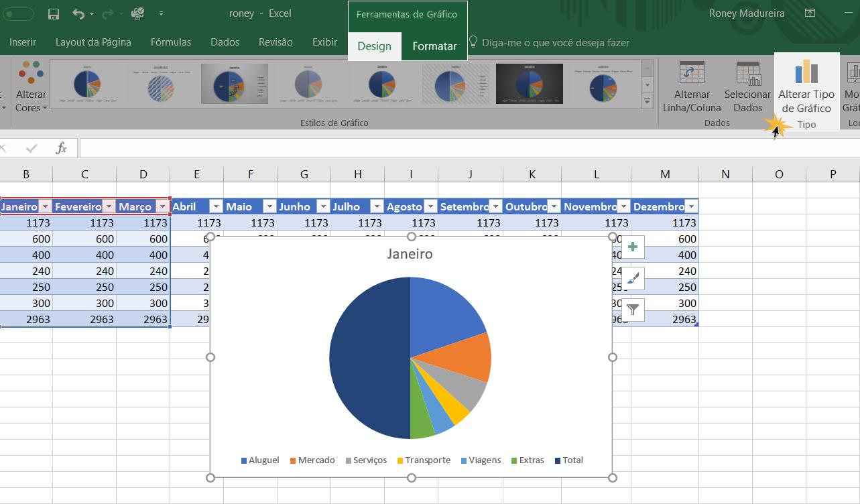Image resolution: width=860 pixels, height=504 pixels.
Task: Open the Inserir ribbon tab
Action: point(23,42)
